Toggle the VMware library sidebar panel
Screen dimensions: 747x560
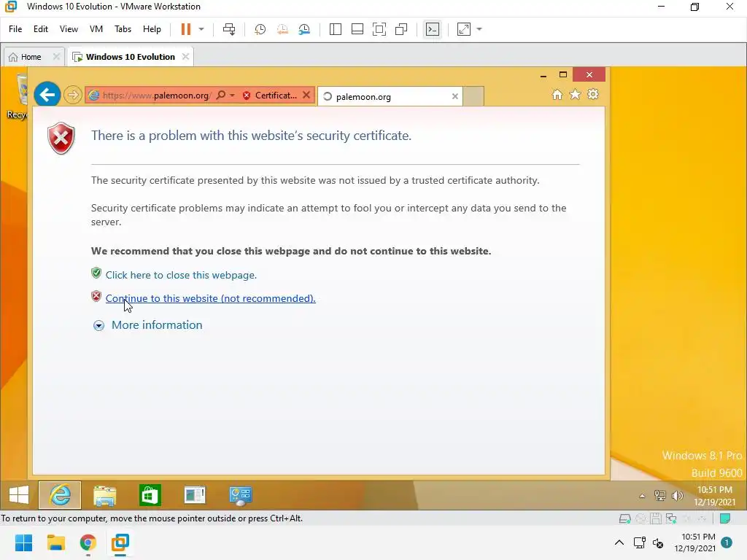[x=336, y=29]
